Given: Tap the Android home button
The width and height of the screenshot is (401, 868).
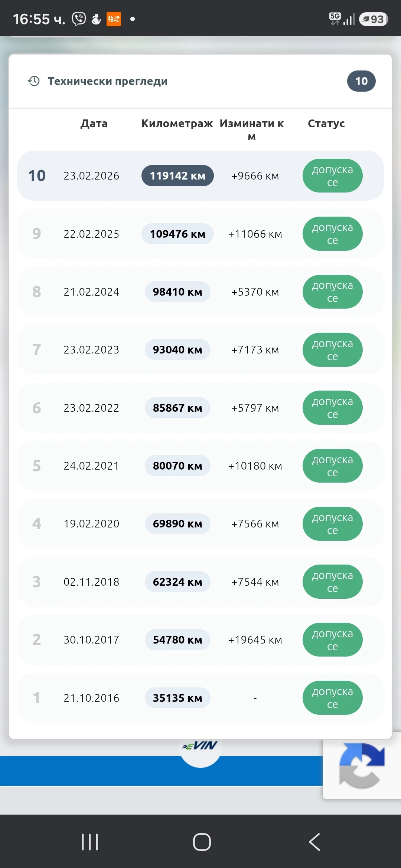Looking at the screenshot, I should [202, 842].
